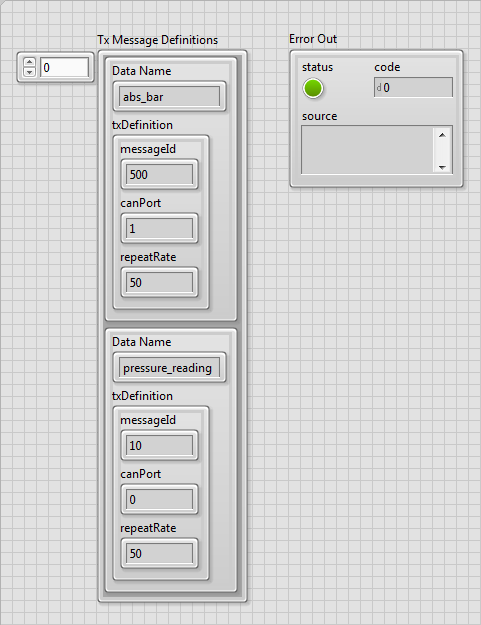Image resolution: width=481 pixels, height=625 pixels.
Task: Select the messageId field showing 10
Action: [x=159, y=445]
